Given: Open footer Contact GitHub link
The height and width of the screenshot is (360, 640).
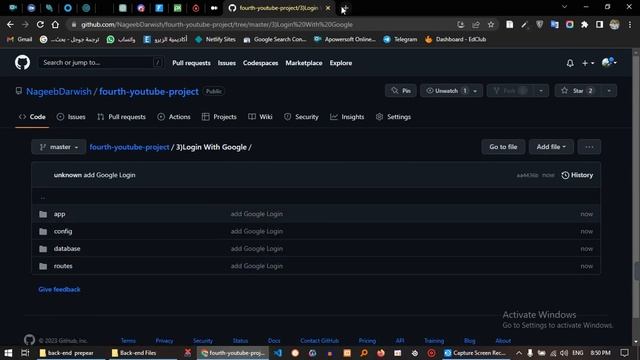Looking at the screenshot, I should pyautogui.click(x=319, y=341).
